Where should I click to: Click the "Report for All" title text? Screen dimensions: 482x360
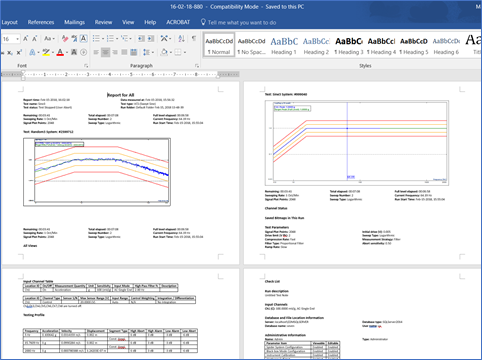pos(121,95)
